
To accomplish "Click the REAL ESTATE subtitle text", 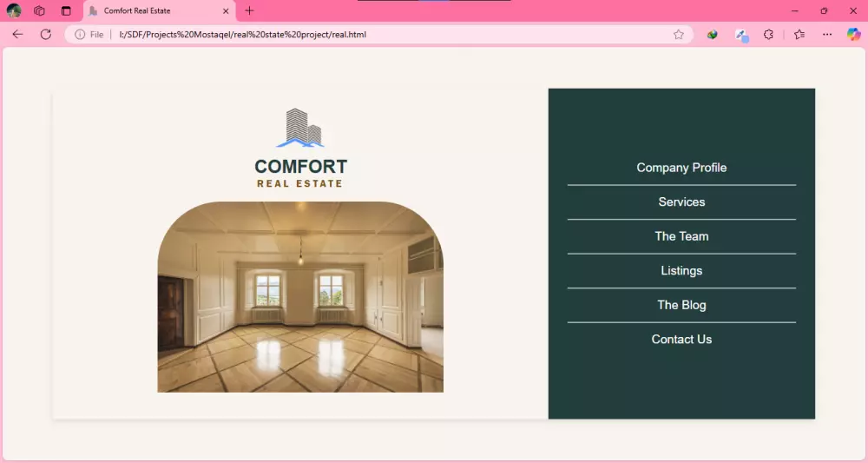I will 299,183.
